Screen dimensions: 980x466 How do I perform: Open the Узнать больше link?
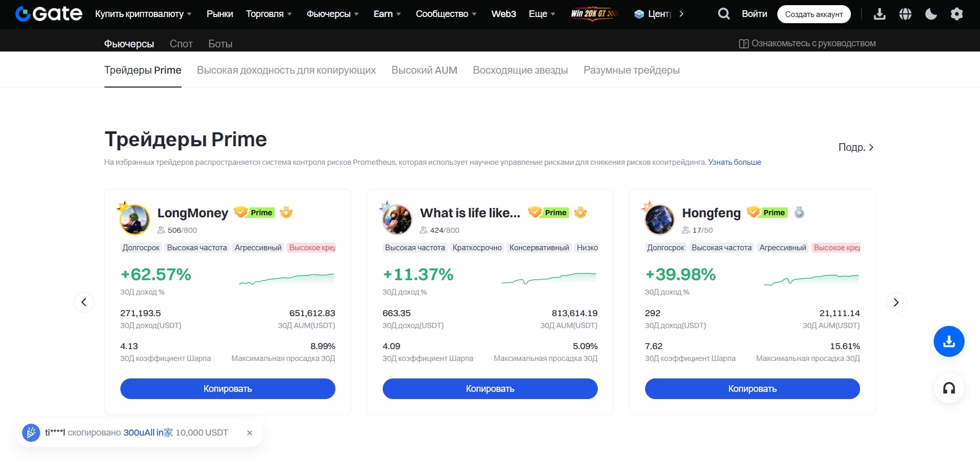735,162
